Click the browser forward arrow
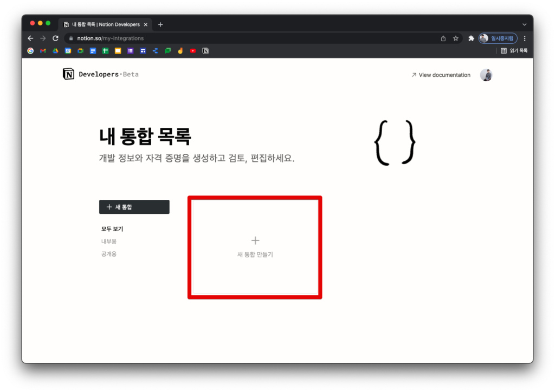This screenshot has width=555, height=392. (x=43, y=38)
